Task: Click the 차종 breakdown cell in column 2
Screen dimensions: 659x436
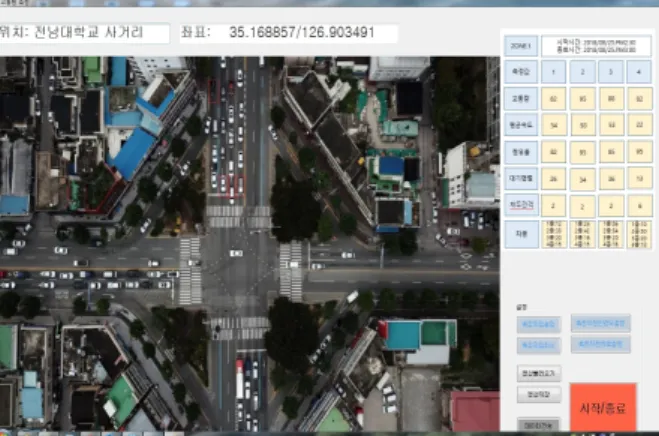Action: [x=583, y=234]
